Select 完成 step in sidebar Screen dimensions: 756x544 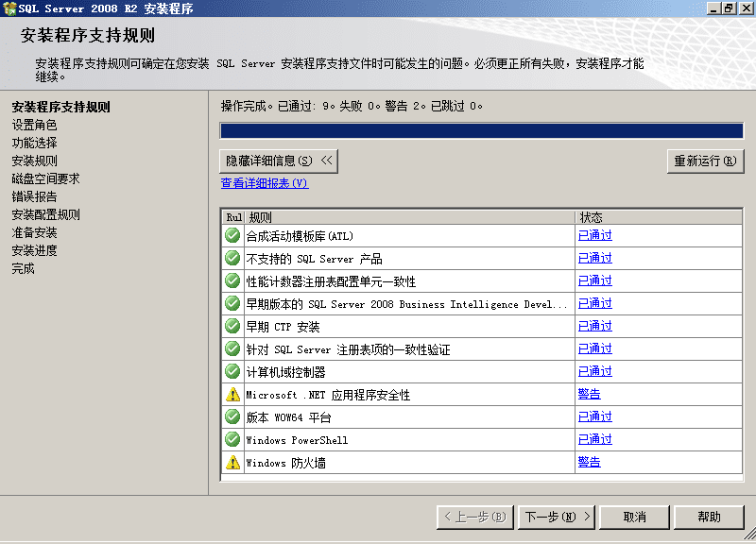pyautogui.click(x=23, y=268)
